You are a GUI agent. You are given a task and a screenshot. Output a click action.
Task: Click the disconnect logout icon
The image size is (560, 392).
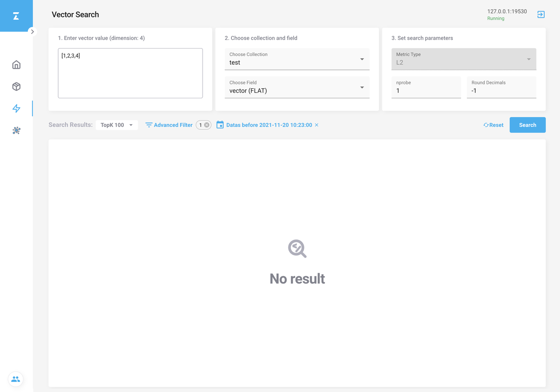[x=541, y=14]
